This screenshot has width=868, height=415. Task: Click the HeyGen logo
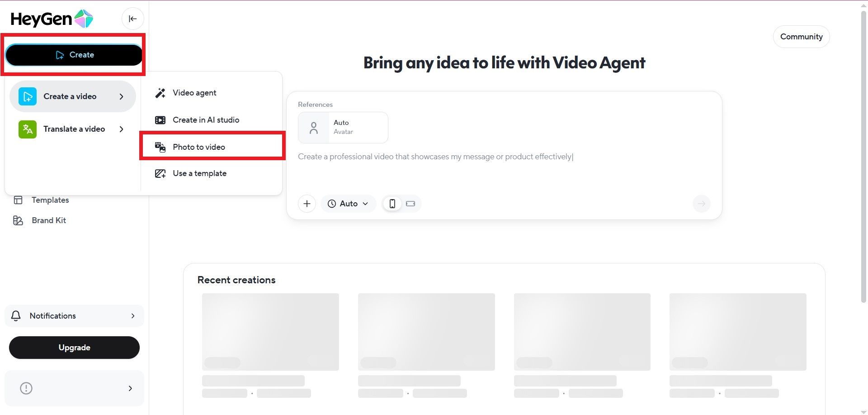coord(52,19)
